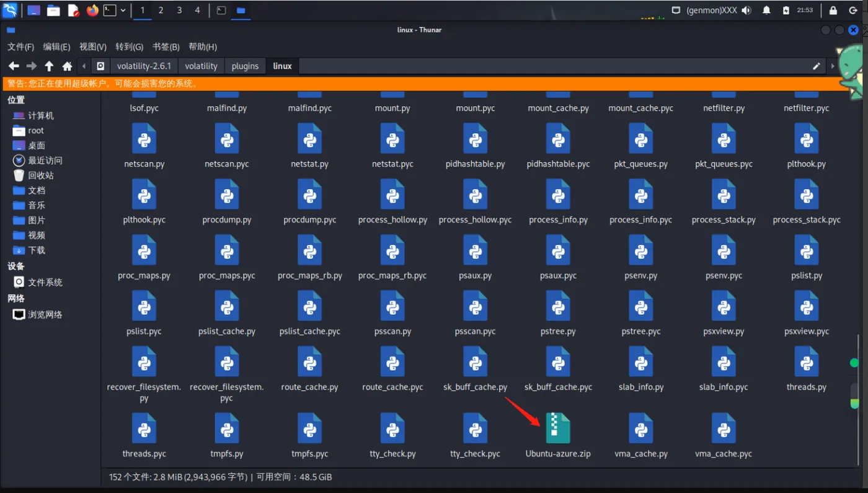Go back with the left arrow button
The width and height of the screenshot is (868, 493).
click(14, 66)
